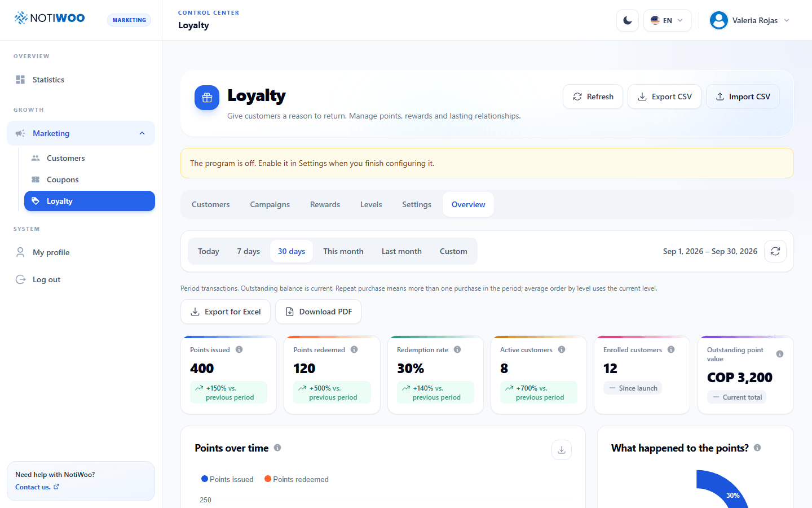Show info for Redemption rate card
This screenshot has height=508, width=812.
[x=457, y=349]
